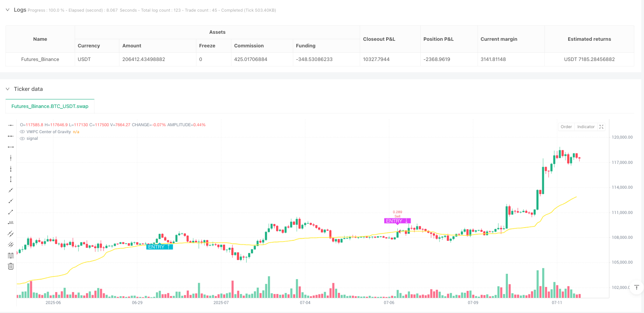Click the Funding column header
The width and height of the screenshot is (644, 313).
[x=326, y=46]
